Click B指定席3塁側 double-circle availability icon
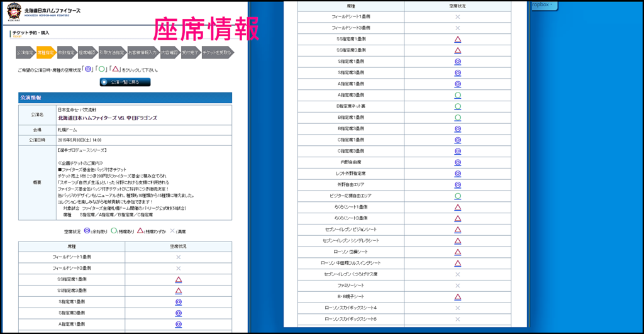This screenshot has width=644, height=334. tap(458, 128)
